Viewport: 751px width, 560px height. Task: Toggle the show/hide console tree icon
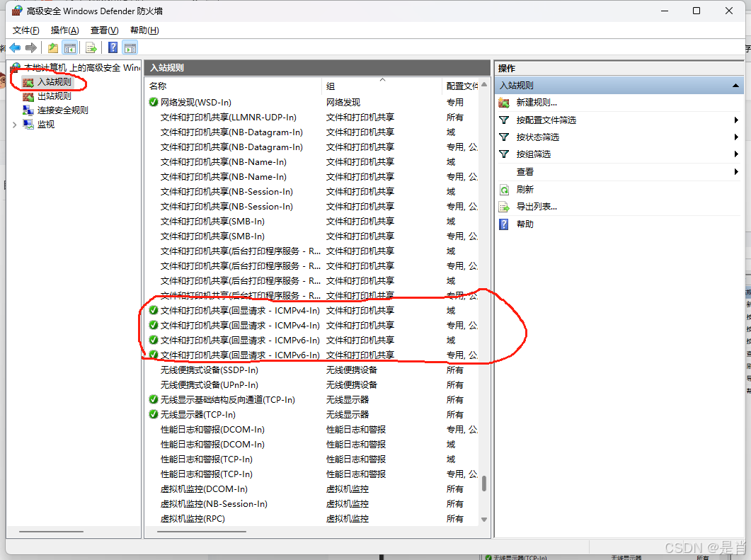pos(70,48)
